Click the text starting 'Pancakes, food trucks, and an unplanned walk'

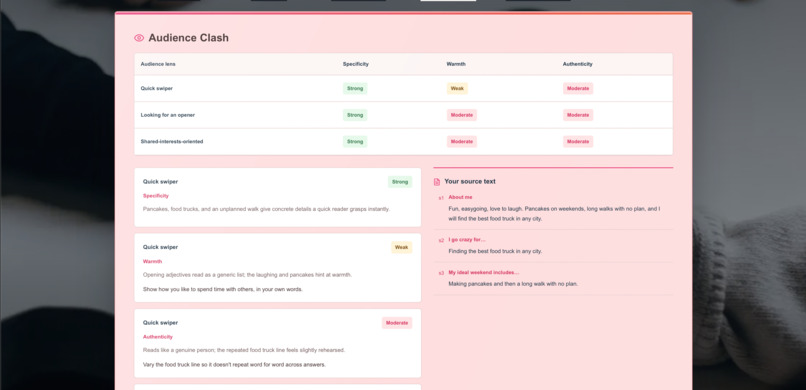(x=266, y=209)
